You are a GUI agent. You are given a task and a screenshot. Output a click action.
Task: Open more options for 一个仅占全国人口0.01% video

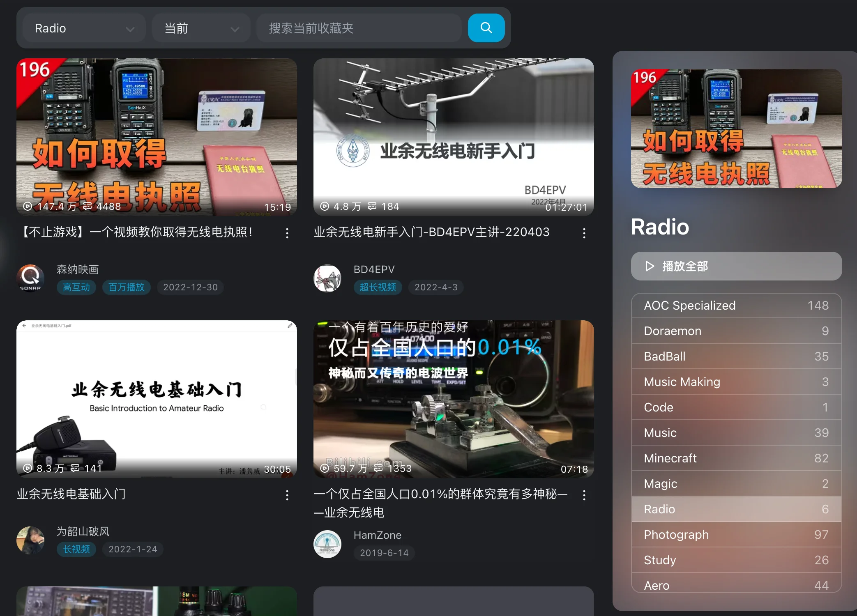point(584,495)
